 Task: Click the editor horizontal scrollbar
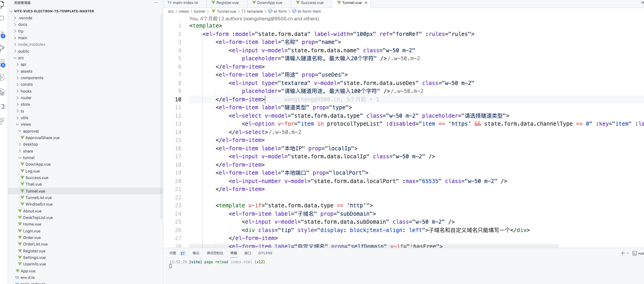tap(374, 246)
